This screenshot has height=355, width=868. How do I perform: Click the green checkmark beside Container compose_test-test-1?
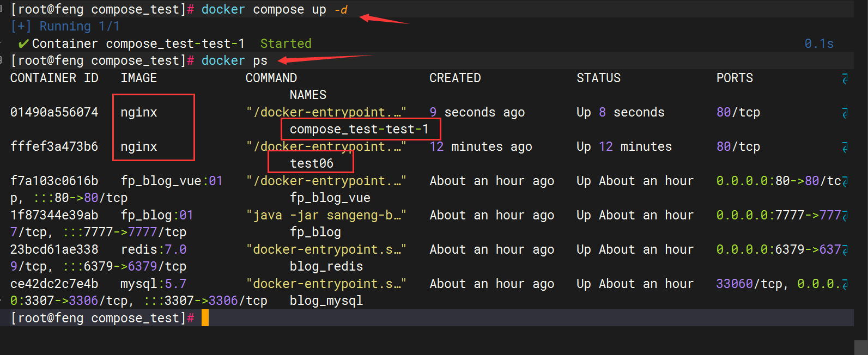point(23,44)
